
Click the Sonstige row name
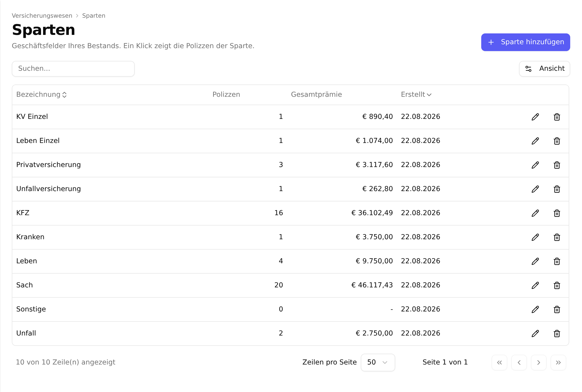(x=31, y=309)
